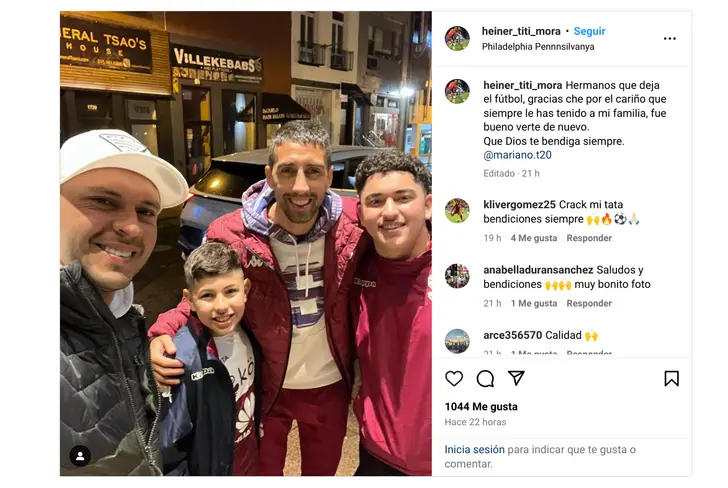Click Seguir to follow the account

click(589, 31)
